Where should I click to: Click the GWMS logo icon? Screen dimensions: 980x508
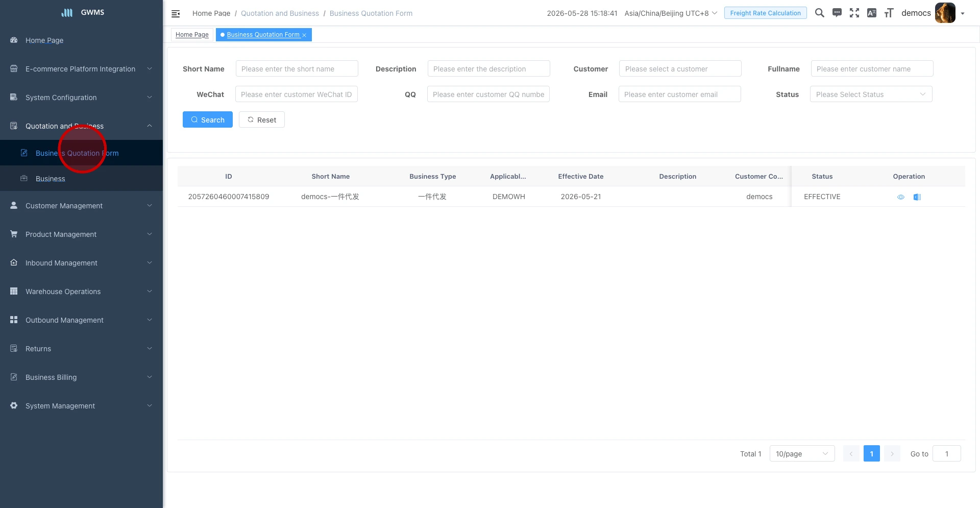tap(67, 13)
